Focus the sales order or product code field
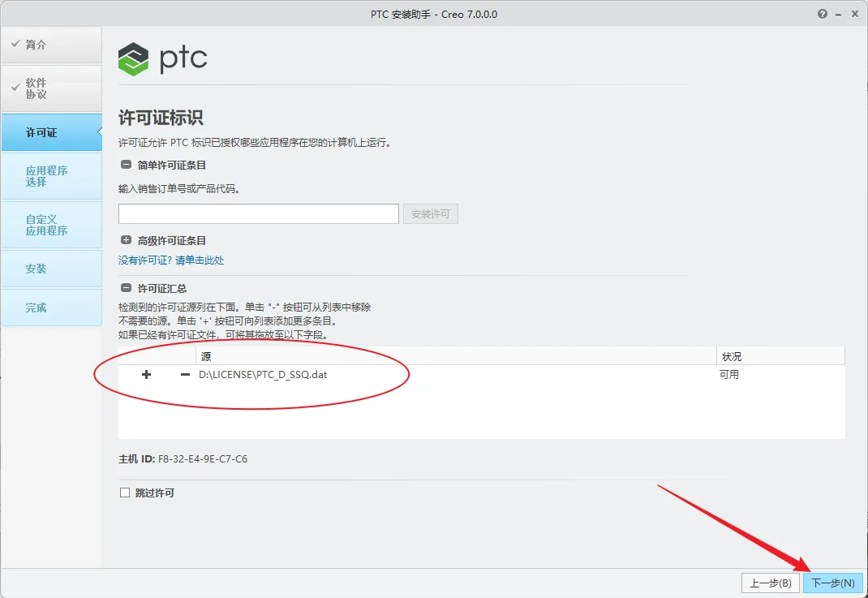Screen dimensions: 868x598 259,213
